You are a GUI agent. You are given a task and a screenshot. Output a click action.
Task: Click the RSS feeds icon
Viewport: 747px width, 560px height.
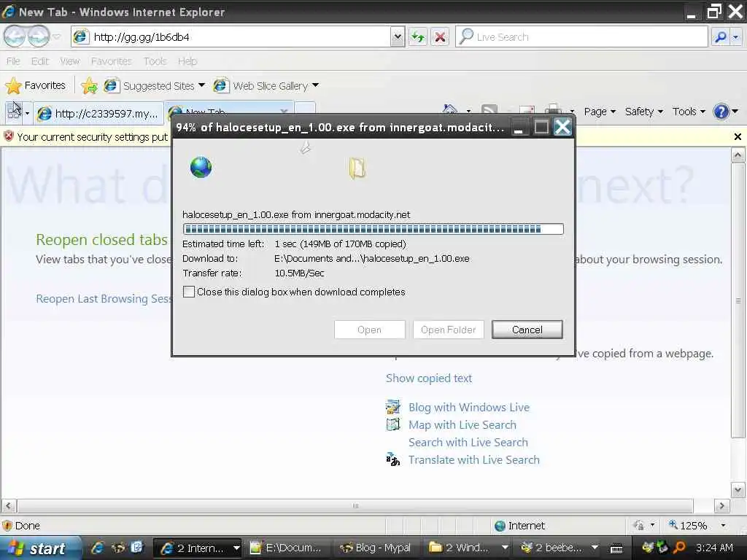[x=489, y=112]
